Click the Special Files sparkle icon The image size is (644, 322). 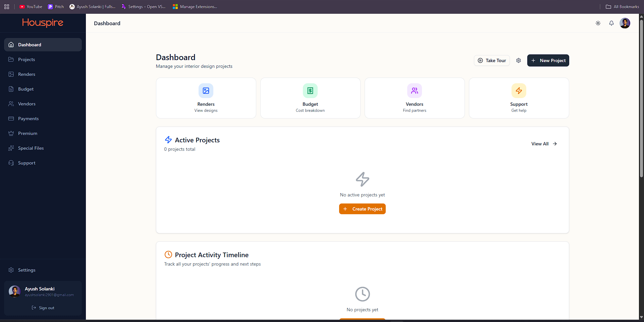coord(11,148)
